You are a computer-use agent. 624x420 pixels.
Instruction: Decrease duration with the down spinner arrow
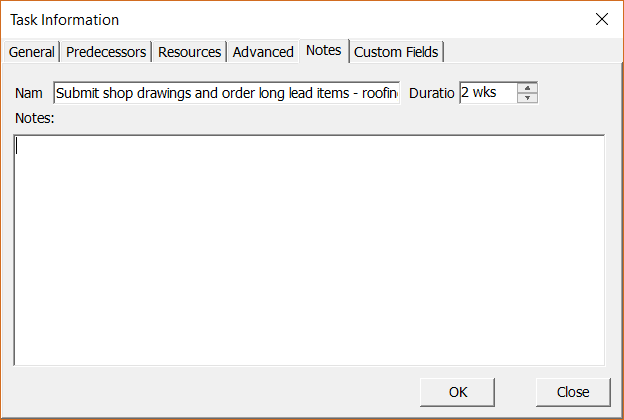(x=527, y=98)
